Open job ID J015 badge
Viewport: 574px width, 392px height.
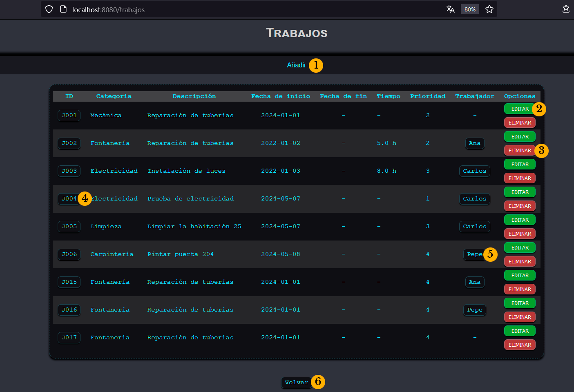69,282
